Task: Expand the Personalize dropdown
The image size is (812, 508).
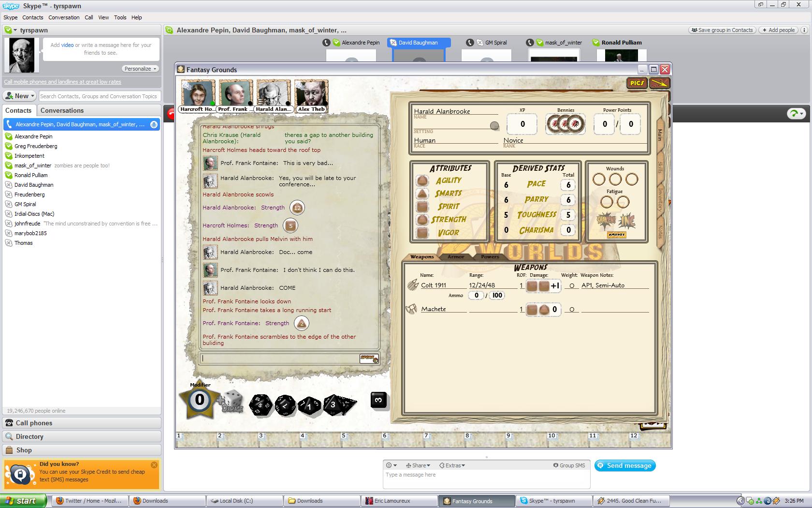Action: coord(140,69)
